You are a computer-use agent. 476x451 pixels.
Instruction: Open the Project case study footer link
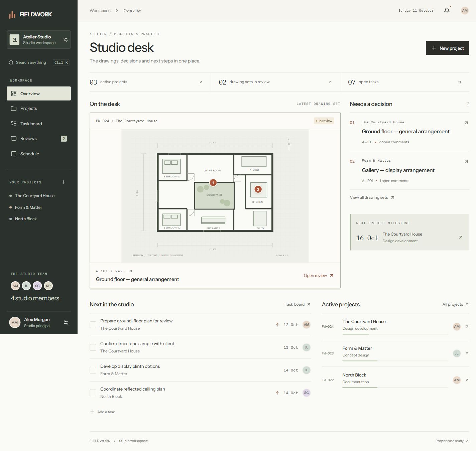point(452,441)
